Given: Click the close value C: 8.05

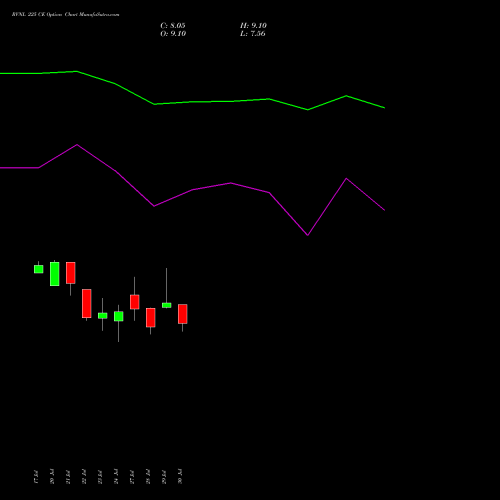Looking at the screenshot, I should 173,26.
